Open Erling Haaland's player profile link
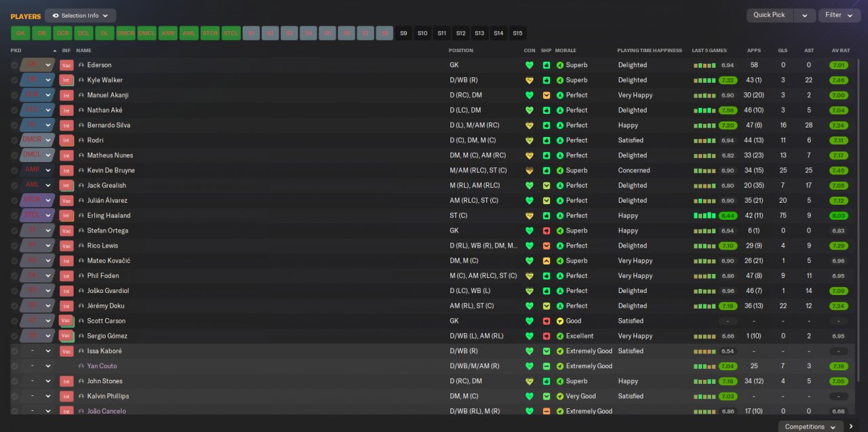The width and height of the screenshot is (868, 432). pyautogui.click(x=108, y=216)
